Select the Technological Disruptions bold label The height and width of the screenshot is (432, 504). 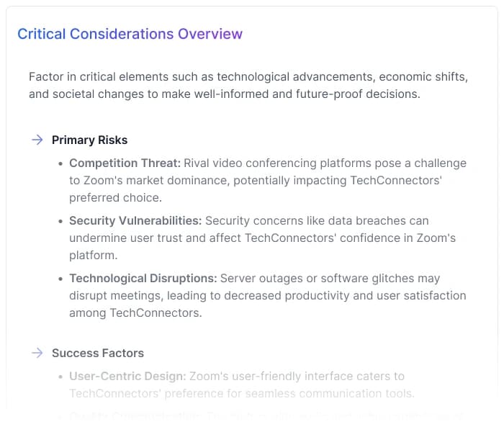pos(143,278)
